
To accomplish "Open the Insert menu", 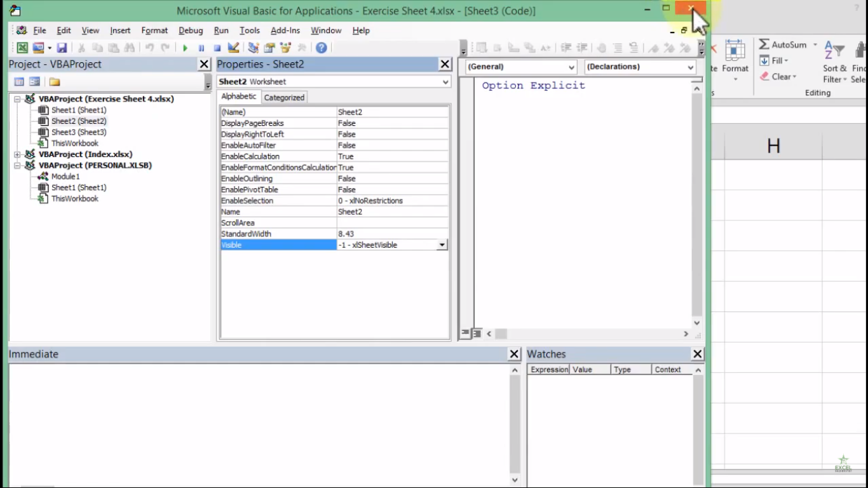I will pyautogui.click(x=120, y=30).
